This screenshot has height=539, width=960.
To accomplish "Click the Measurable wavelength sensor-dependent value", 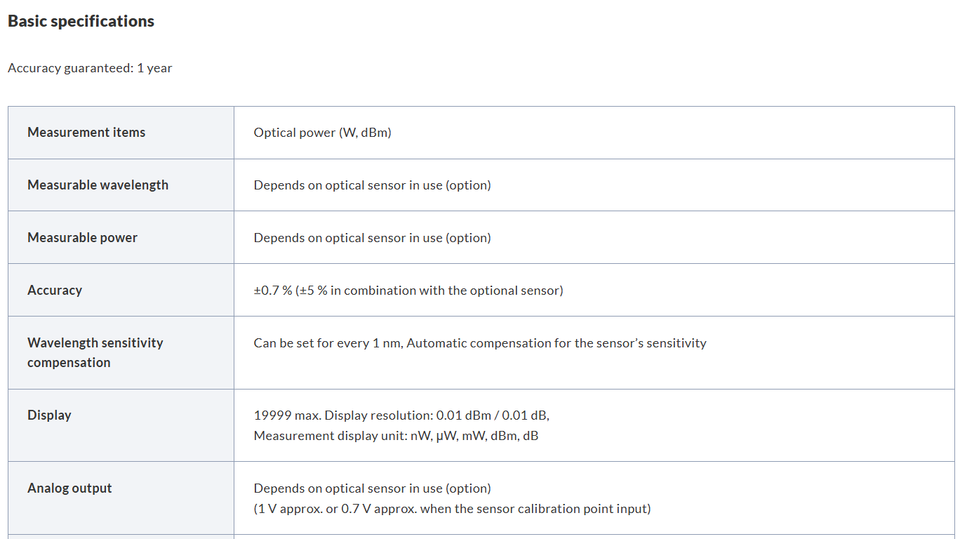I will point(372,185).
